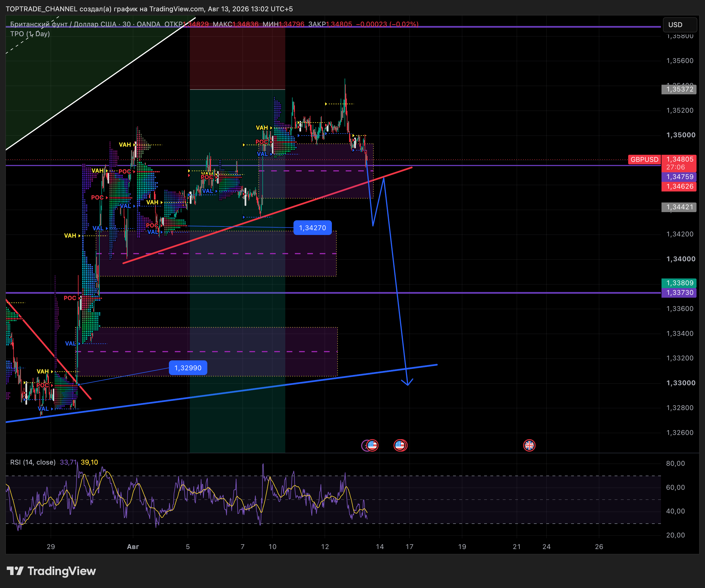Open the USD currency selector
705x588 pixels.
[x=680, y=25]
